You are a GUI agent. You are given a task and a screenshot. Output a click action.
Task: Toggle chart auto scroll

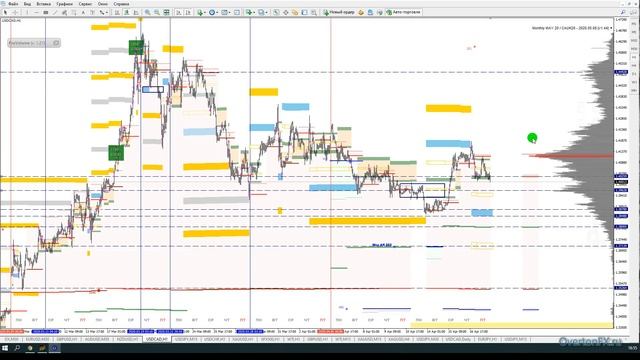pos(179,12)
